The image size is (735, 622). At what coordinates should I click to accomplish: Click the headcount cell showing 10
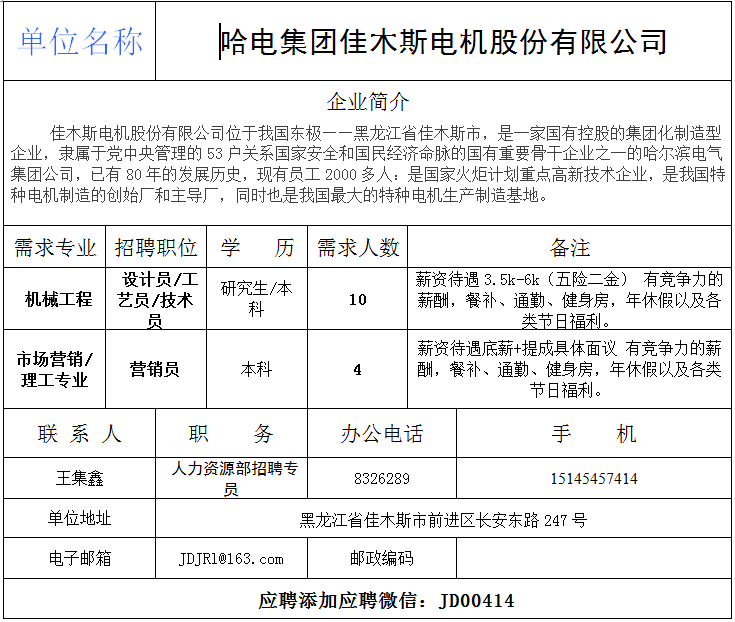(358, 299)
